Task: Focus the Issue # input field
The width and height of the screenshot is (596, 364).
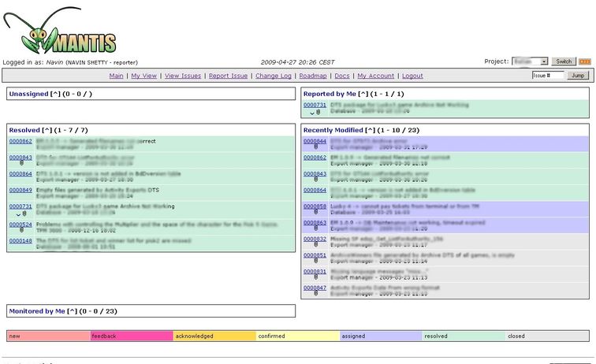Action: (548, 76)
